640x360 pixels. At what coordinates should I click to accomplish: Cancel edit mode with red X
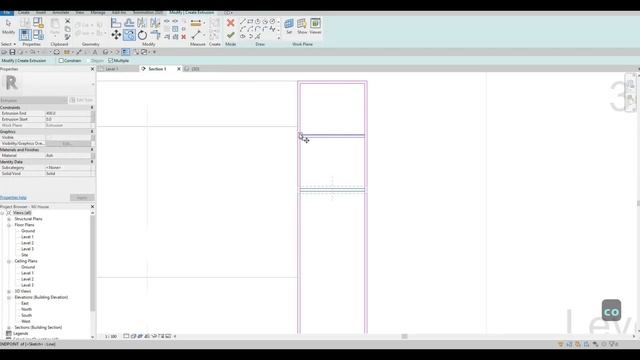pos(231,23)
